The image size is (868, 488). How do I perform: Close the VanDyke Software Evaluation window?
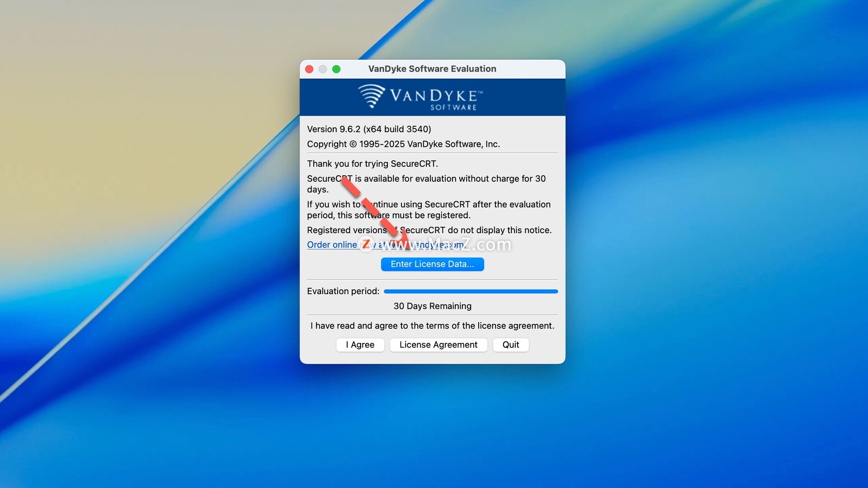pos(309,69)
